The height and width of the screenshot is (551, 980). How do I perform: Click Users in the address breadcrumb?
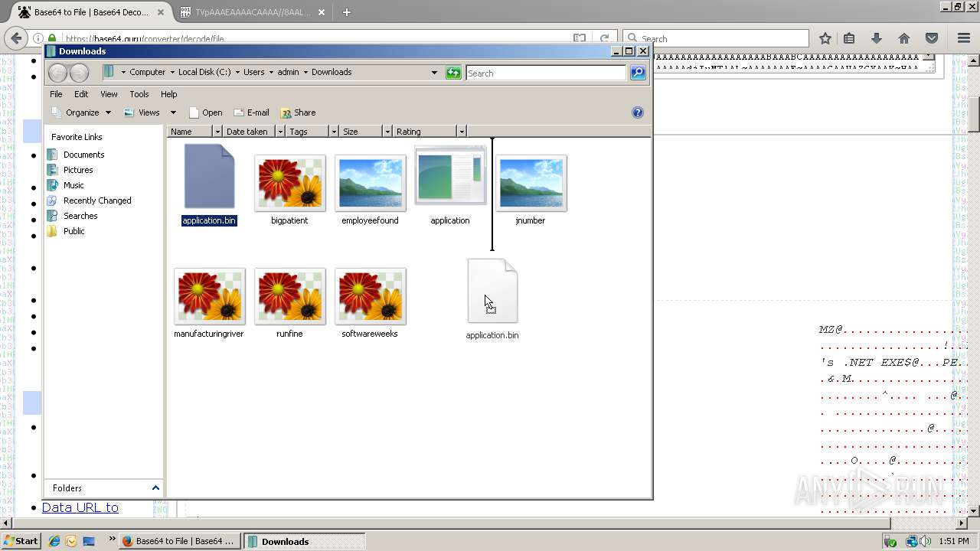pyautogui.click(x=253, y=72)
